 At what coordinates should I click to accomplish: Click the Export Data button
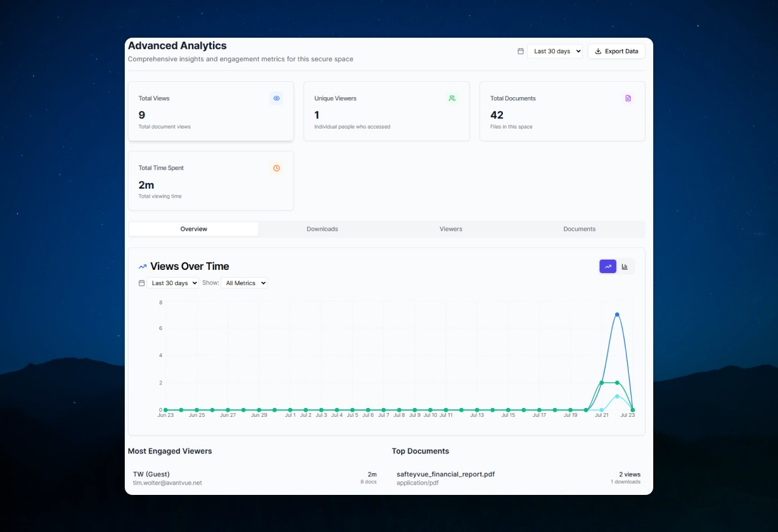click(616, 51)
